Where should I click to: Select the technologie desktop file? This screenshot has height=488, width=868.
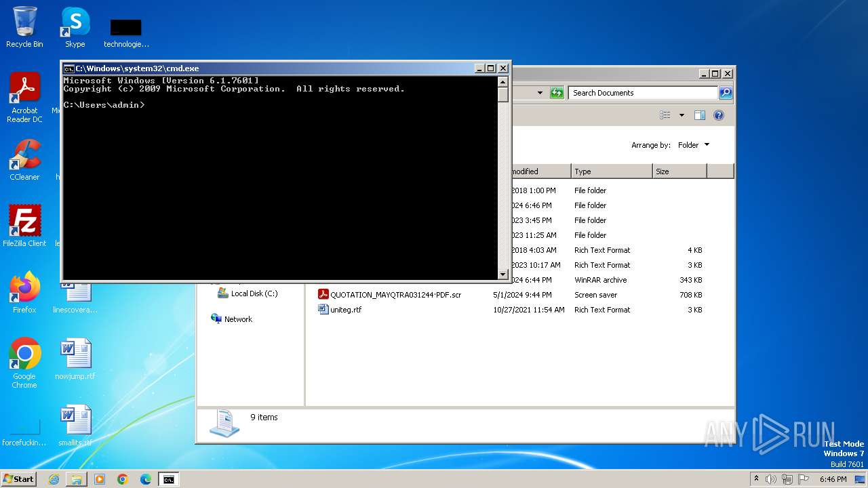(x=126, y=33)
